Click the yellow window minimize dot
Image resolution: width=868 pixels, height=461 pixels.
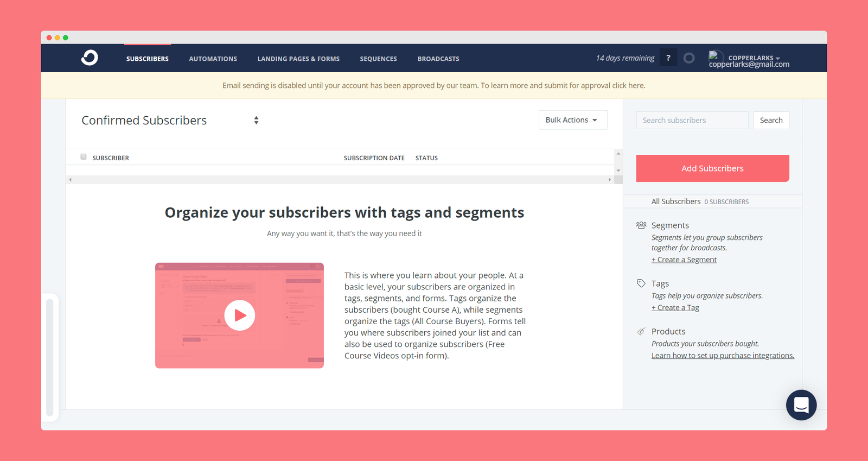coord(58,37)
